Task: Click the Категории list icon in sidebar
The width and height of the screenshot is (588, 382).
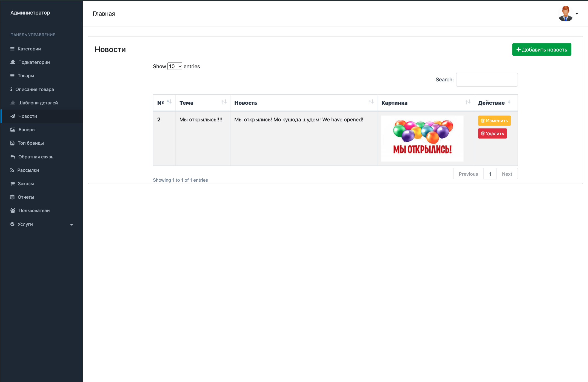Action: (x=12, y=49)
